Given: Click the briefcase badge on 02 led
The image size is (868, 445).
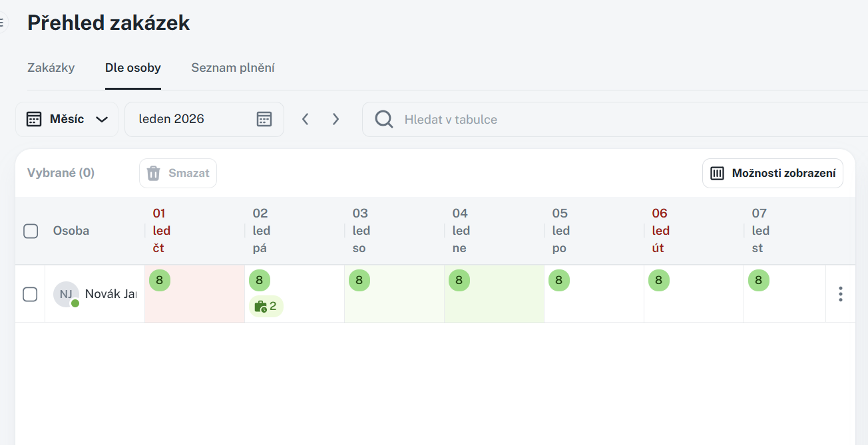Looking at the screenshot, I should [x=266, y=307].
